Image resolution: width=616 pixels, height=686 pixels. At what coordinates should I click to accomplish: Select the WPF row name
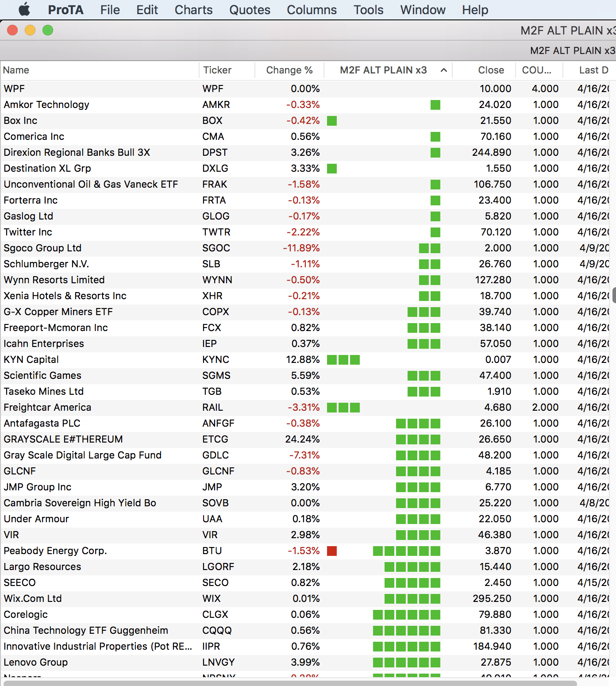[14, 89]
